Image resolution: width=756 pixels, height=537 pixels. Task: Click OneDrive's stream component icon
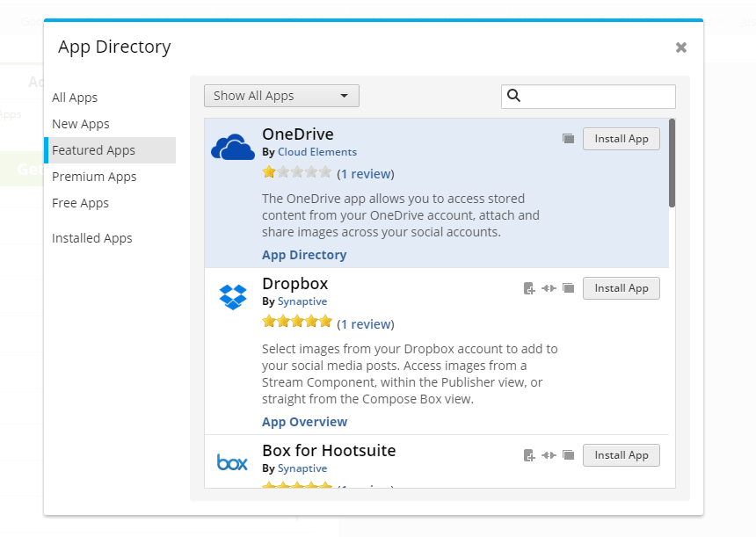[x=569, y=139]
